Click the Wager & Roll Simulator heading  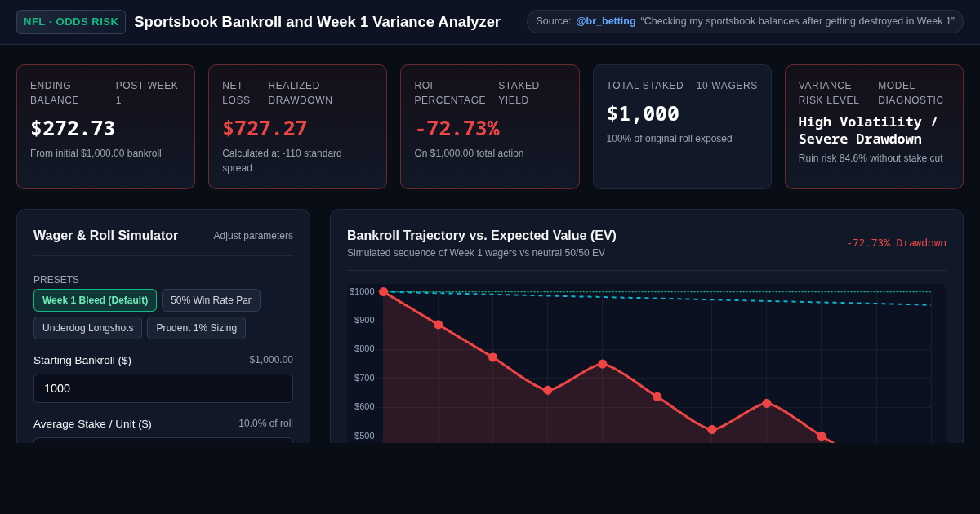pos(105,236)
